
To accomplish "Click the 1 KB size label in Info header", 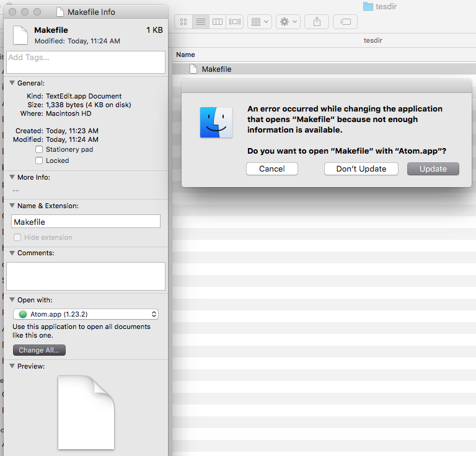I will (154, 30).
